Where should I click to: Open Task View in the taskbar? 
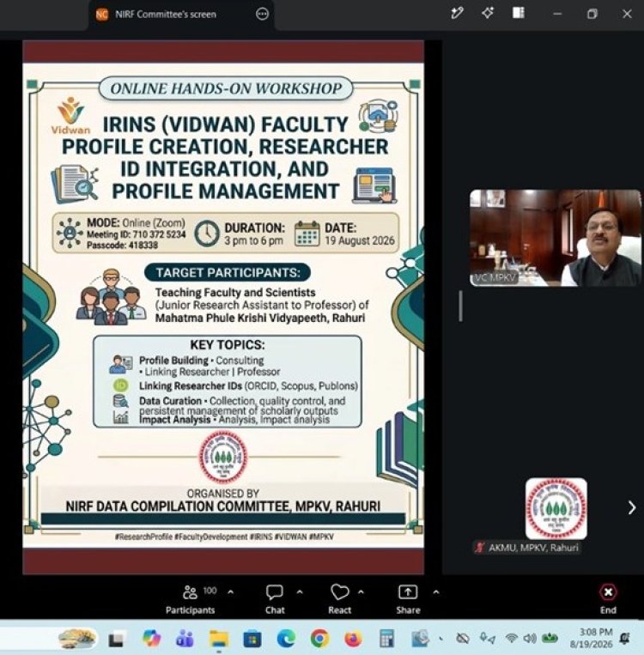[x=117, y=640]
